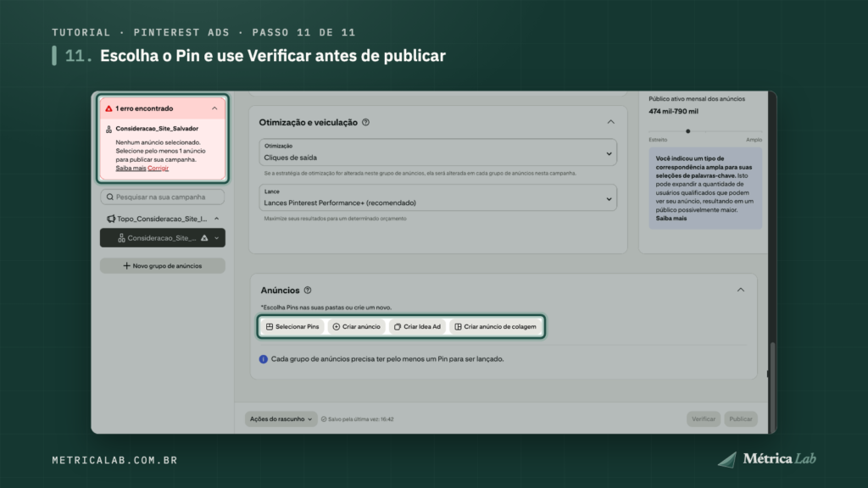Collapse the '1 erro encontrado' error panel
This screenshot has height=488, width=868.
click(214, 108)
